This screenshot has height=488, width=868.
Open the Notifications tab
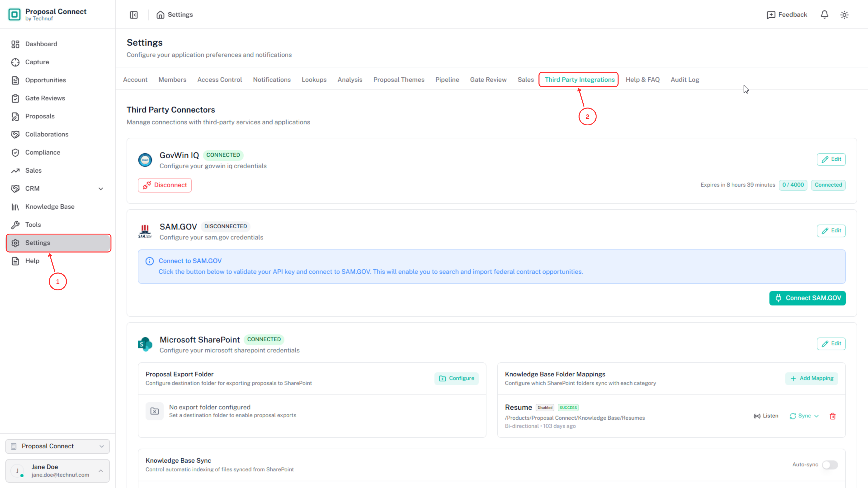coord(271,80)
